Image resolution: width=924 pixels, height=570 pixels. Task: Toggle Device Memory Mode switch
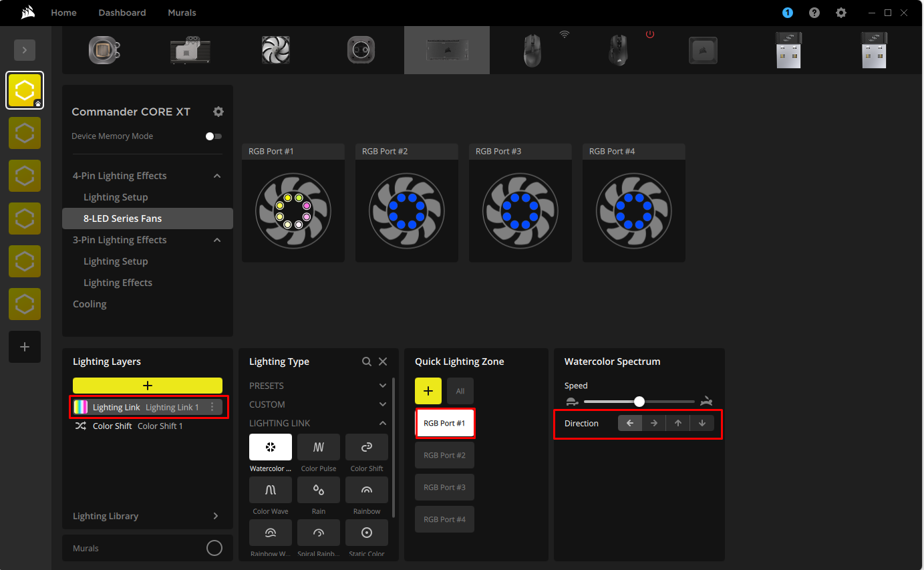coord(214,136)
